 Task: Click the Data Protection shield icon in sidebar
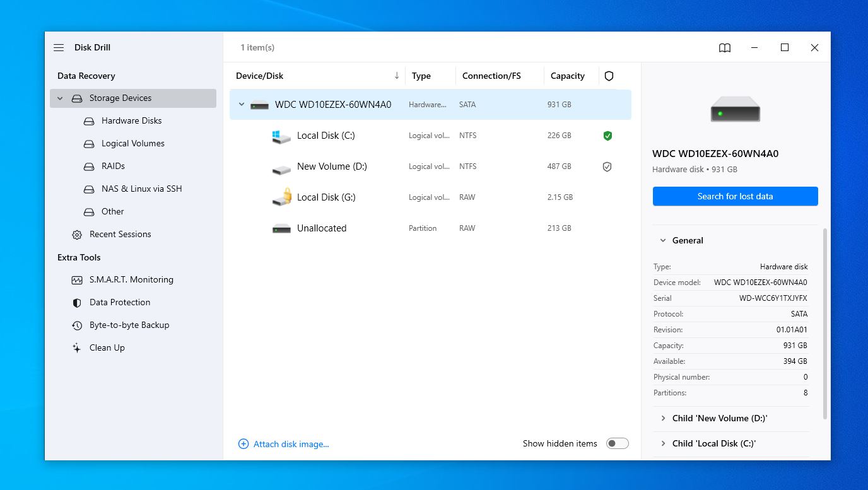pos(77,303)
